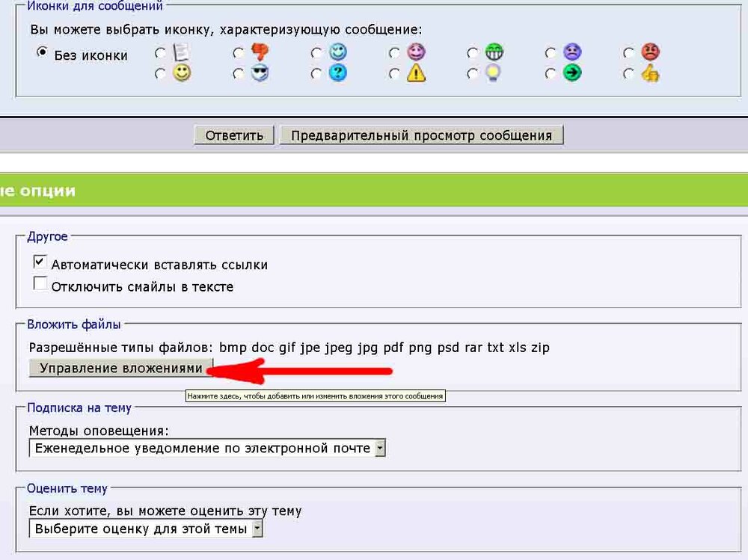Pick the yellow warning triangle icon

pos(416,73)
